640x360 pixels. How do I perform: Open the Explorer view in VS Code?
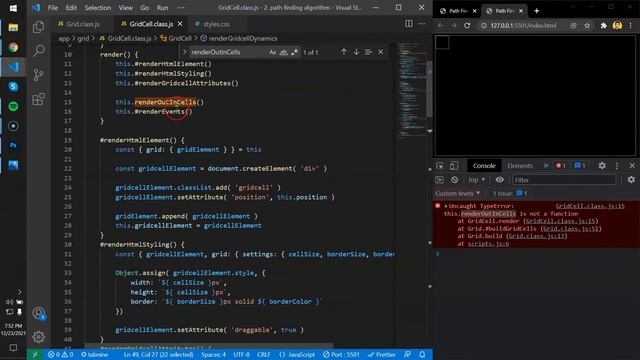tap(39, 27)
